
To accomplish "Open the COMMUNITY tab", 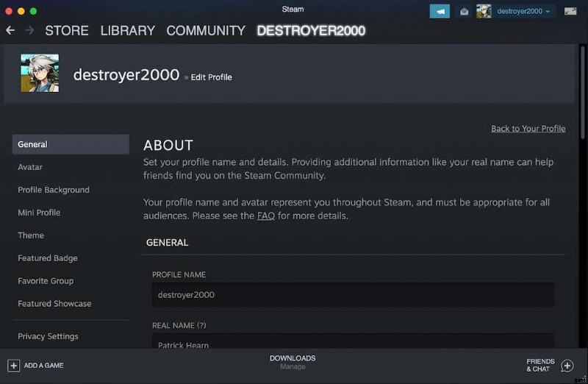I will click(206, 30).
